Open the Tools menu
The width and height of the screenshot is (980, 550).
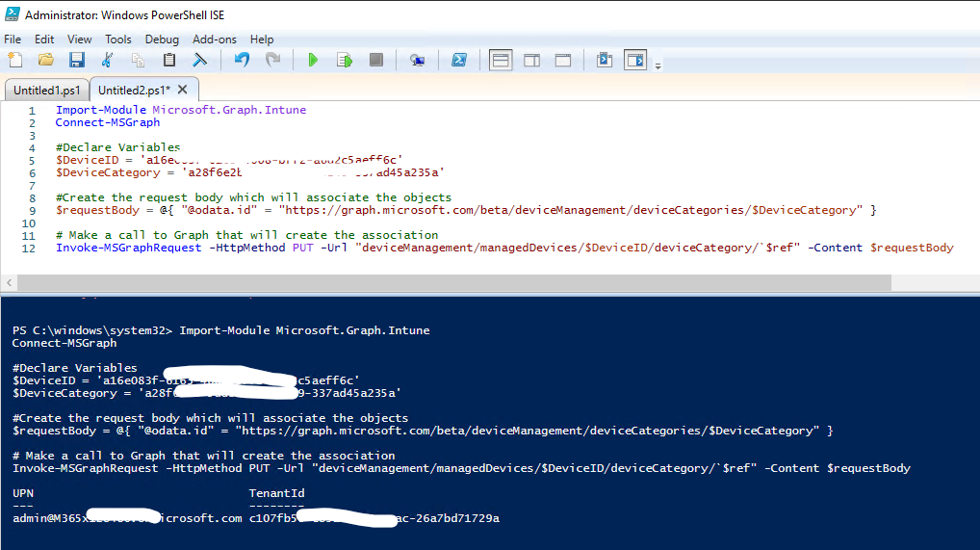pyautogui.click(x=118, y=39)
